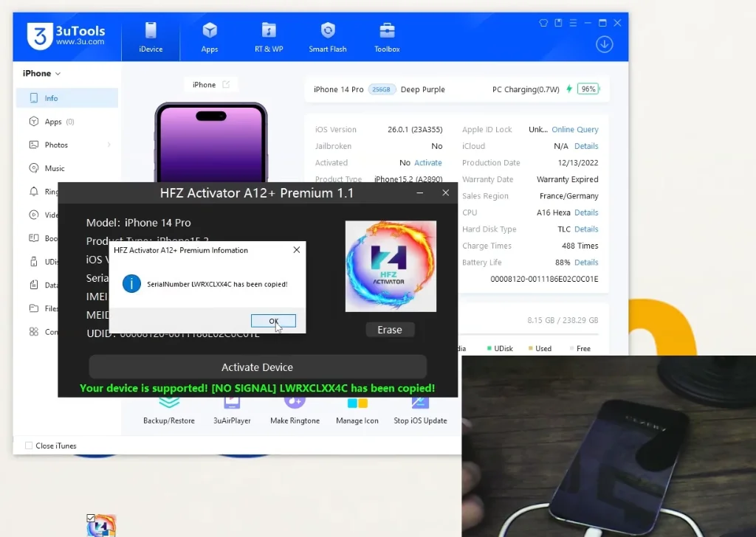Image resolution: width=756 pixels, height=537 pixels.
Task: Open Manage Icon tool
Action: [357, 412]
